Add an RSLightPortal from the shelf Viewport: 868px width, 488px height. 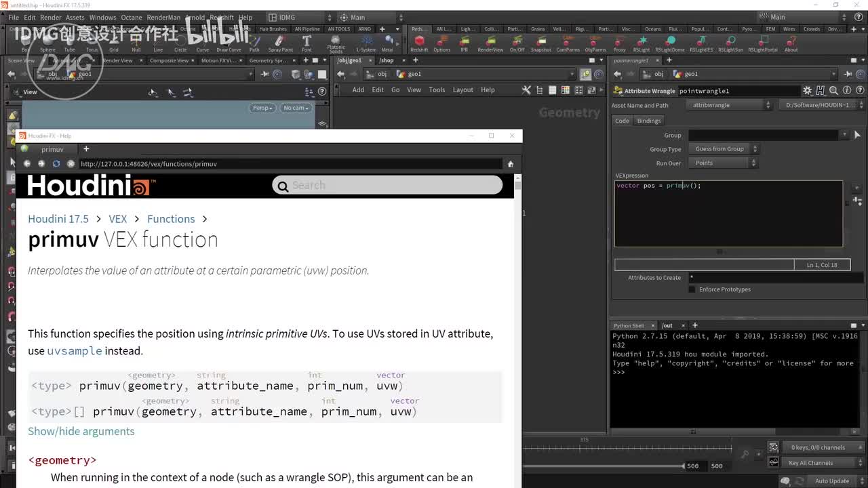click(763, 44)
